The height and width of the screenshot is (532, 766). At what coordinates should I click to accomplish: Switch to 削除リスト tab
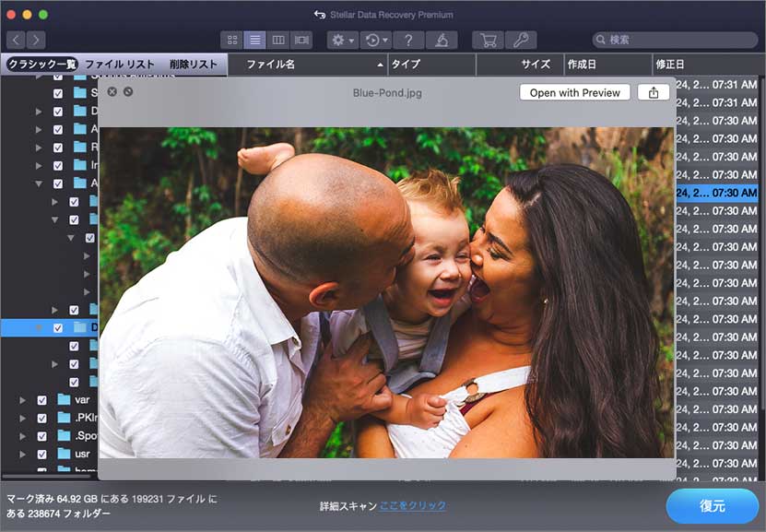click(x=194, y=65)
